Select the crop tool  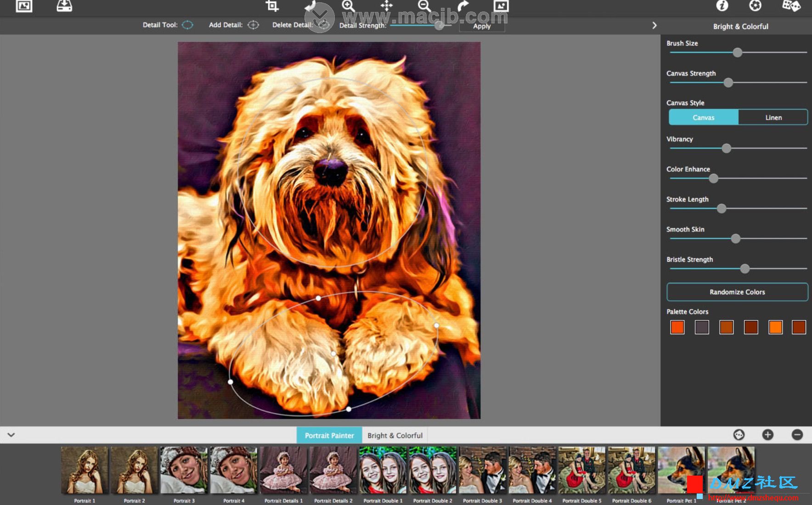click(272, 6)
